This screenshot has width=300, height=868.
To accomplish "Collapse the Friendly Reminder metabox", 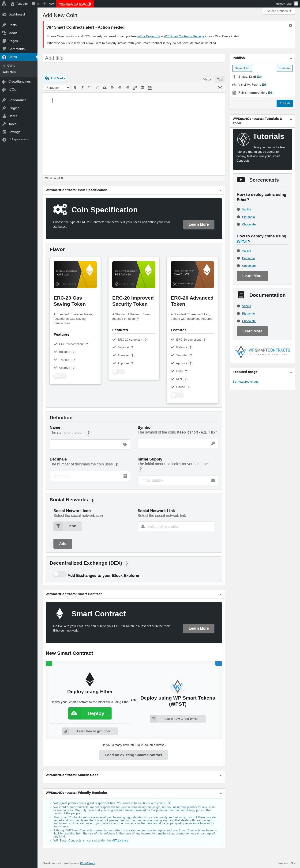I will [221, 793].
